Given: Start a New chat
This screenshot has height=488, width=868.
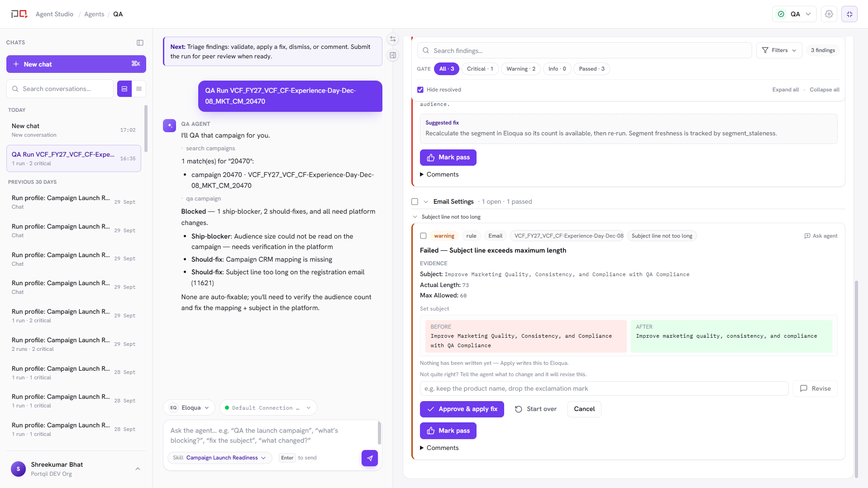Looking at the screenshot, I should click(x=76, y=64).
